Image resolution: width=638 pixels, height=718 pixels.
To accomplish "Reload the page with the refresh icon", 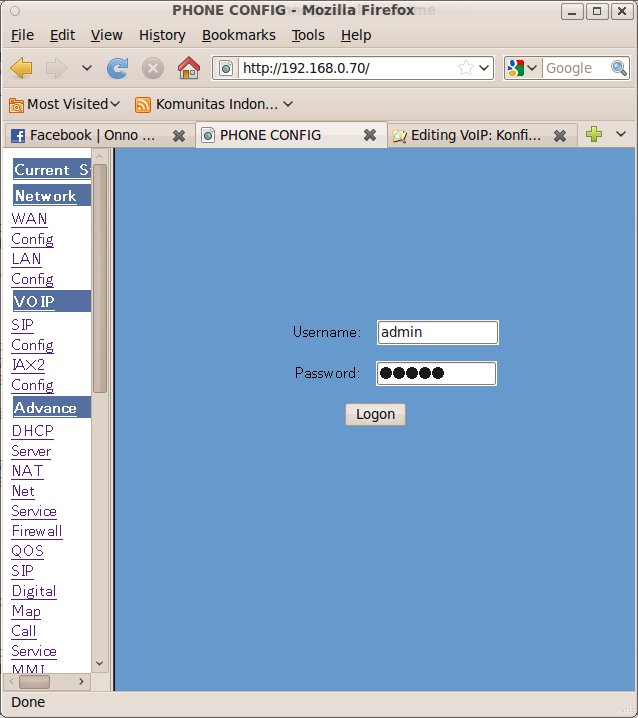I will (117, 68).
